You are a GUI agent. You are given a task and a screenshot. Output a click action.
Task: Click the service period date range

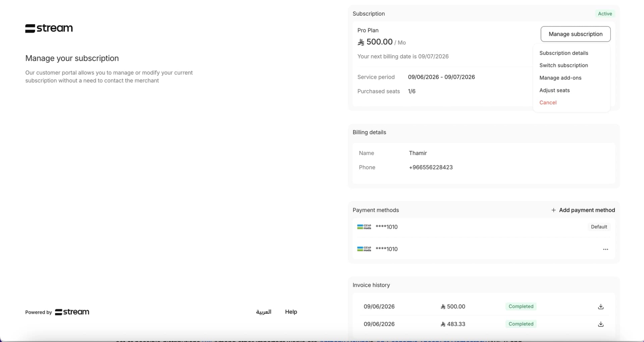pyautogui.click(x=441, y=77)
